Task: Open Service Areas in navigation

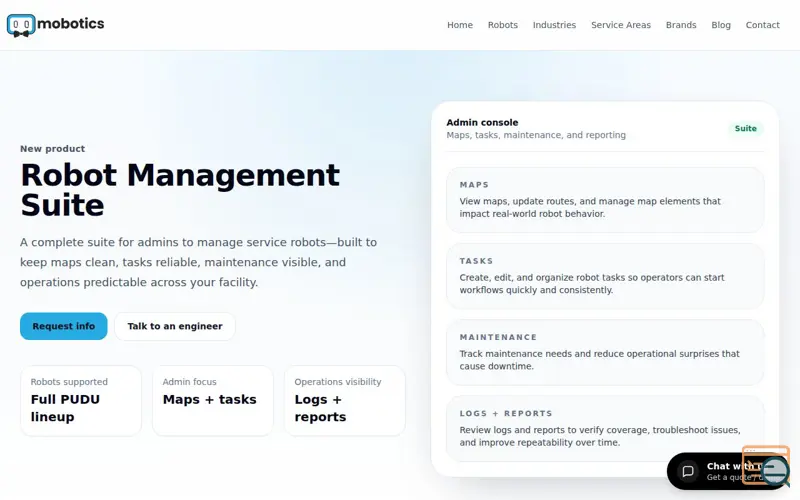Action: 621,25
